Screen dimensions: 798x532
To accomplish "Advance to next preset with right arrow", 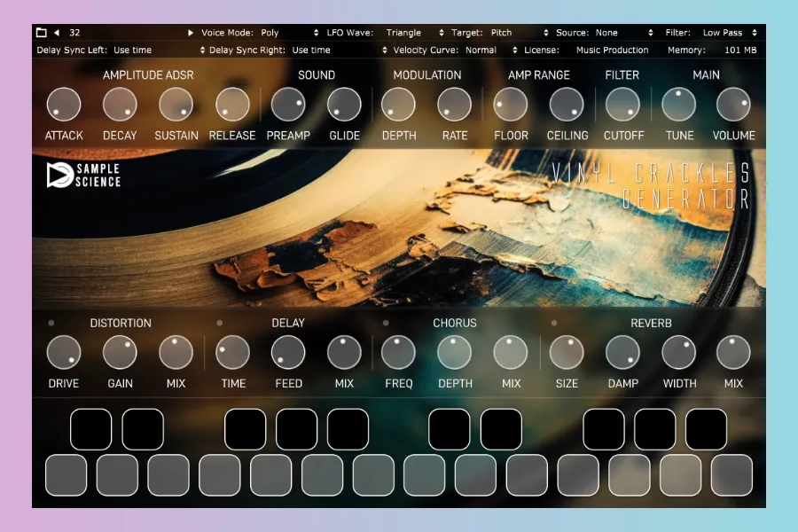I will click(x=191, y=33).
